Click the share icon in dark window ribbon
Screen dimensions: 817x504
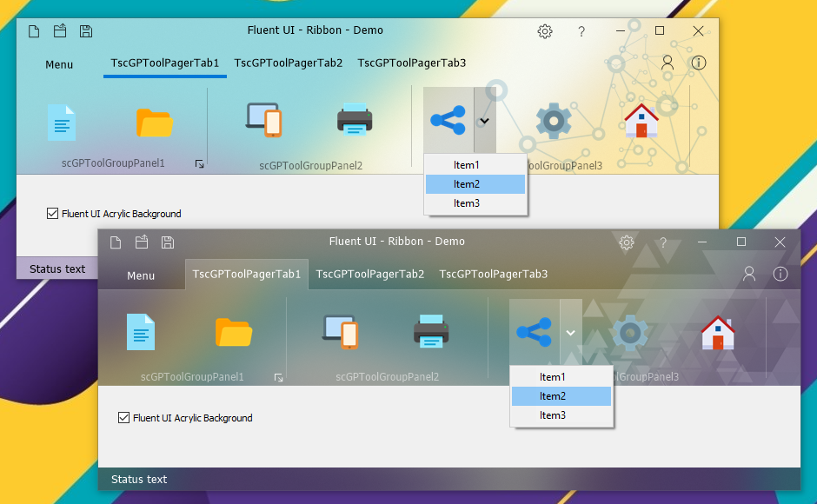(x=534, y=332)
